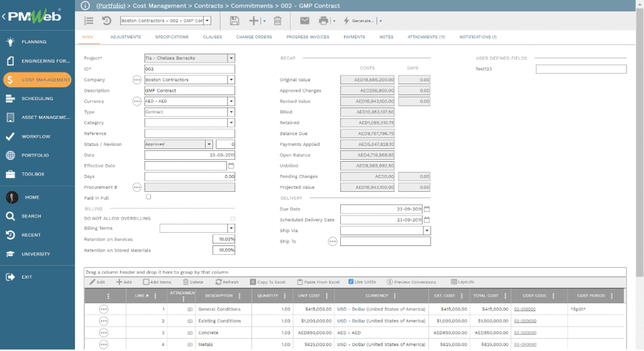Click Edit in the grid toolbar

[x=97, y=282]
